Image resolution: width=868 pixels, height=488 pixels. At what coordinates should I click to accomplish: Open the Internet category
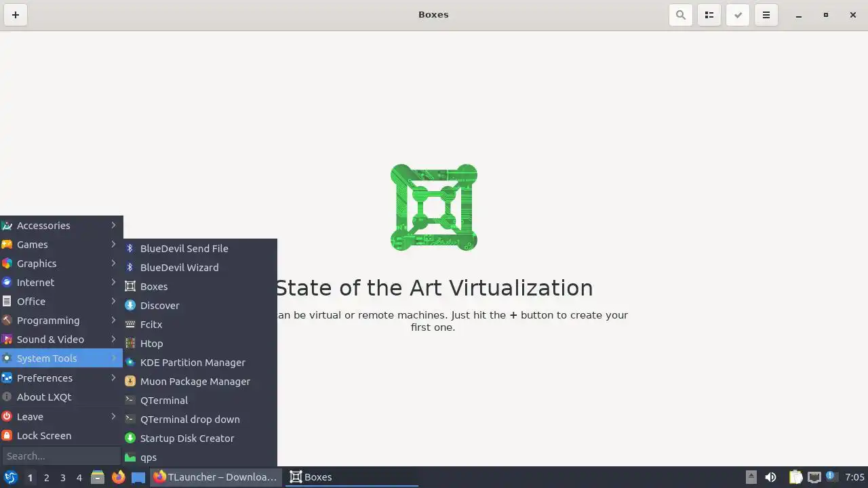coord(61,283)
